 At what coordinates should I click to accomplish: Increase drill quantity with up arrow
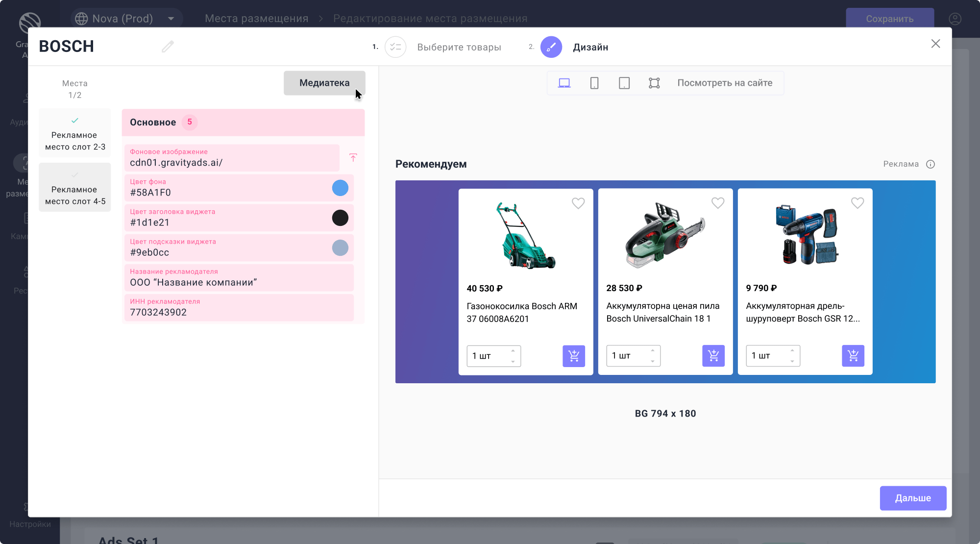pyautogui.click(x=792, y=350)
